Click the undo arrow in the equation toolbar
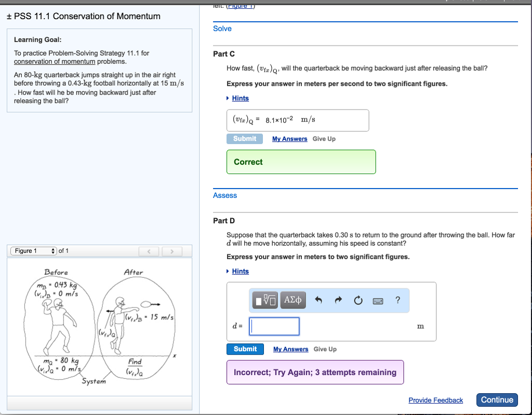 pos(317,300)
